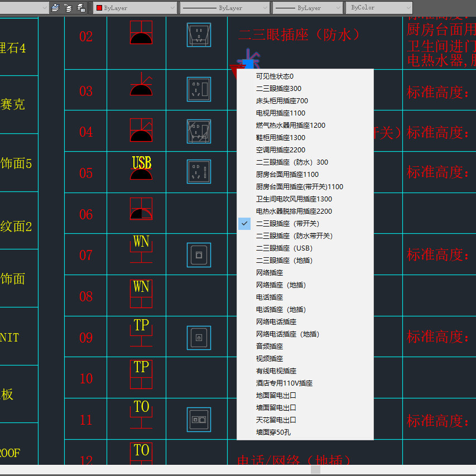Image resolution: width=476 pixels, height=476 pixels.
Task: Click the row number 05 text
Action: click(86, 174)
